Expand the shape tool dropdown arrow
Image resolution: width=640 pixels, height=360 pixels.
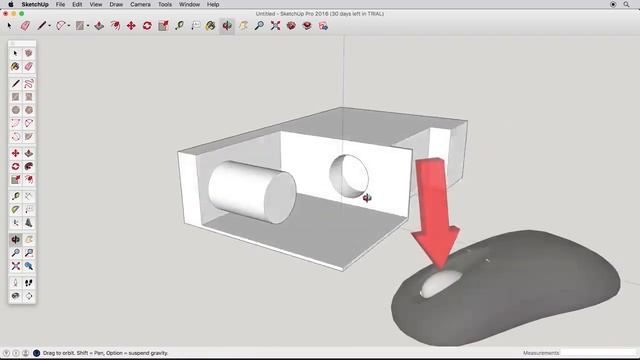coord(88,26)
